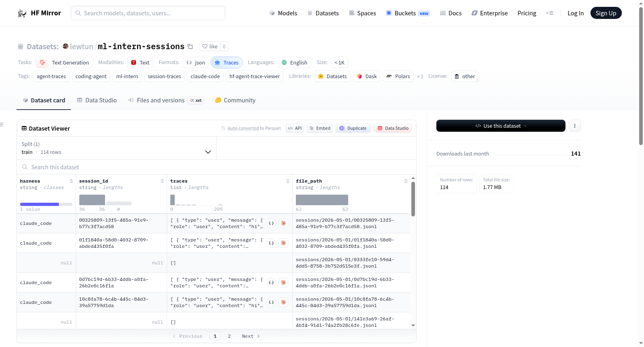644x347 pixels.
Task: Click the HF Mirror logo
Action: (x=39, y=13)
